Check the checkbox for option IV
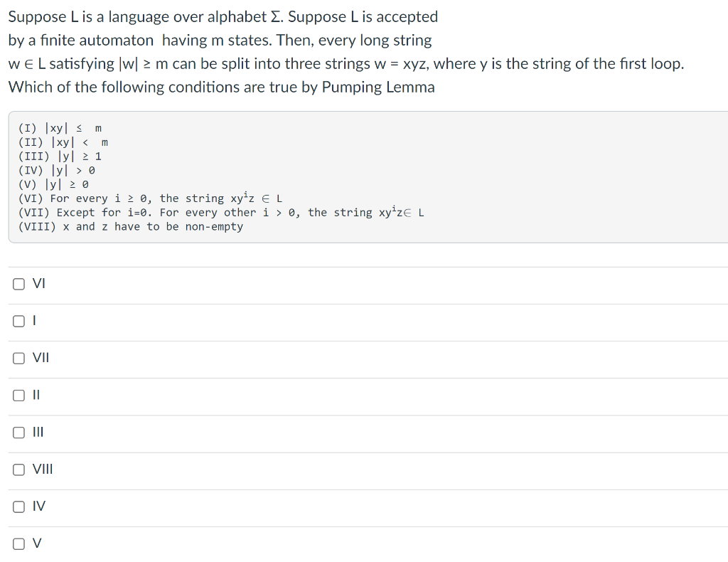Screen dimensions: 728x562 pos(18,506)
